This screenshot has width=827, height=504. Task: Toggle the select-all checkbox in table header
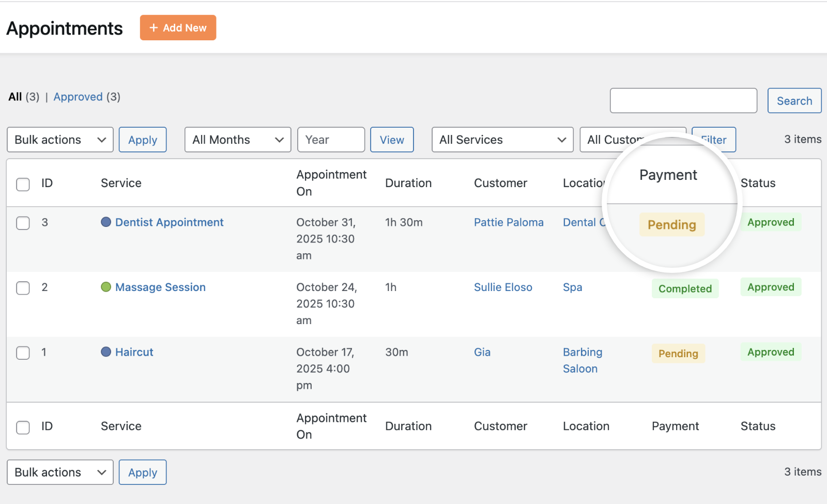(x=23, y=184)
